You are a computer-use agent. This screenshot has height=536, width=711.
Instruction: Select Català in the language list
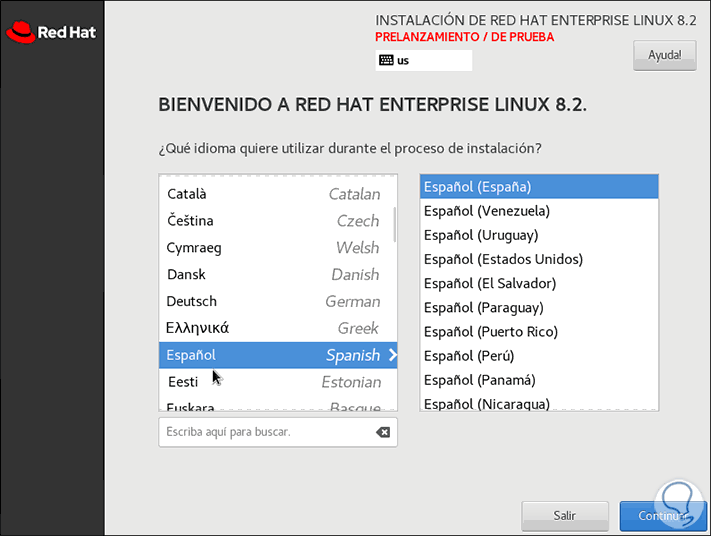point(278,194)
